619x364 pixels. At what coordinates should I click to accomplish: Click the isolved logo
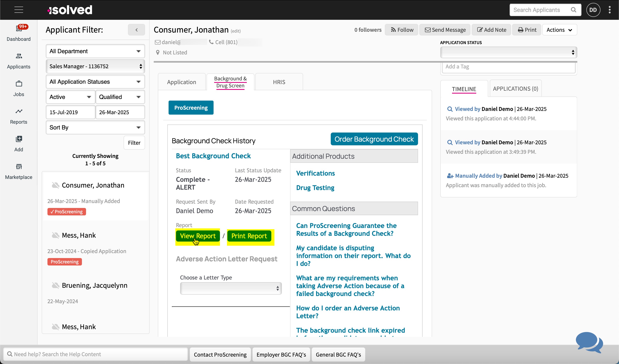70,10
